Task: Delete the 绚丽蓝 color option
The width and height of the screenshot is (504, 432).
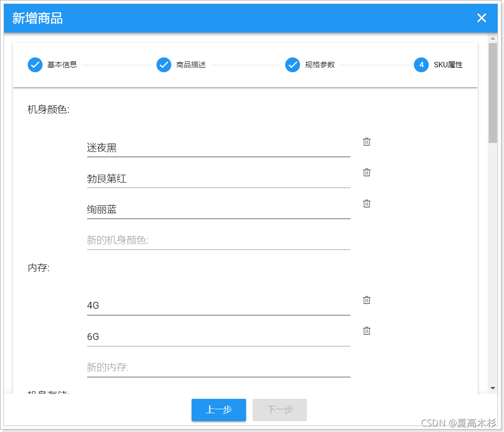Action: 366,203
